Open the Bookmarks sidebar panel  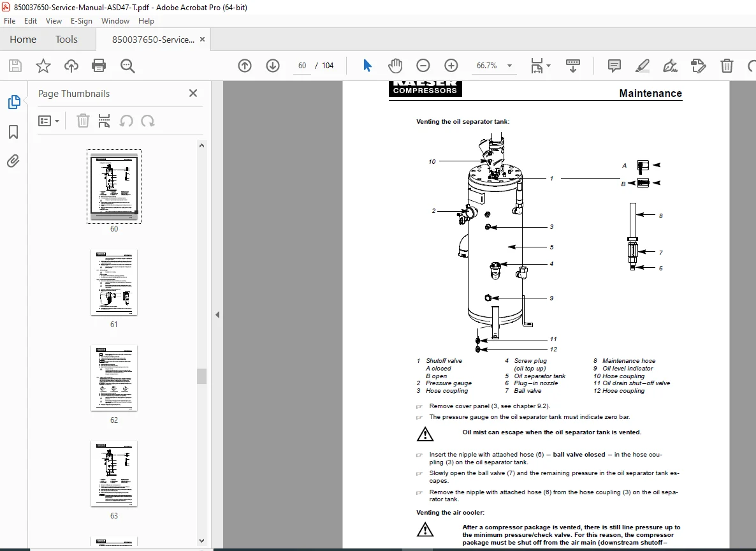[13, 132]
